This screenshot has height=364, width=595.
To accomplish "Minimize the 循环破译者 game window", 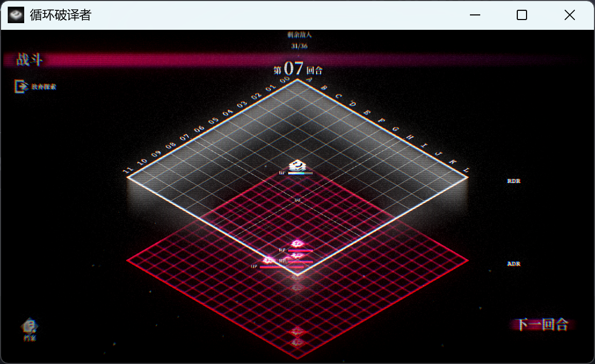I will (475, 15).
